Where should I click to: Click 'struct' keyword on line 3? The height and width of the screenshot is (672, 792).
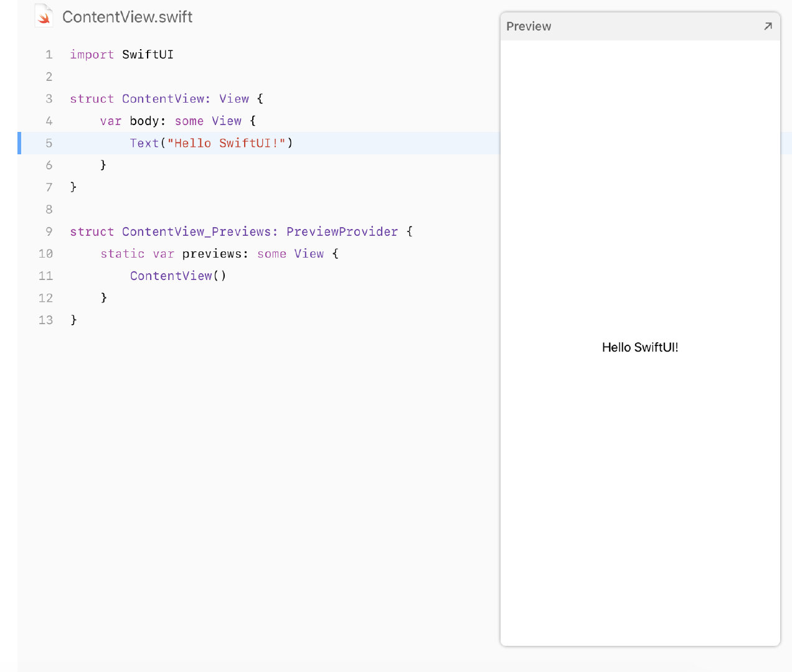click(92, 99)
